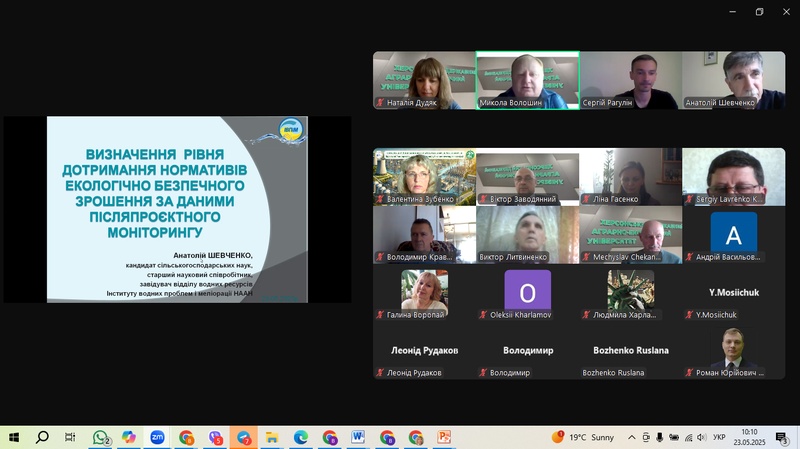The height and width of the screenshot is (449, 800).
Task: Open the Copilot taskbar icon
Action: [x=128, y=437]
